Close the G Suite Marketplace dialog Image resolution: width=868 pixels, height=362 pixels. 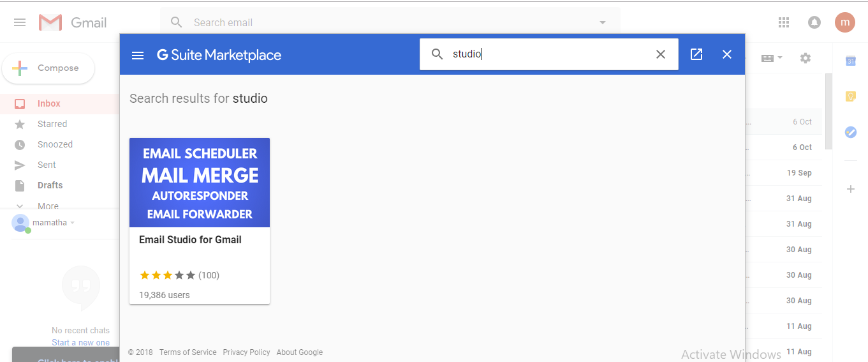click(727, 54)
